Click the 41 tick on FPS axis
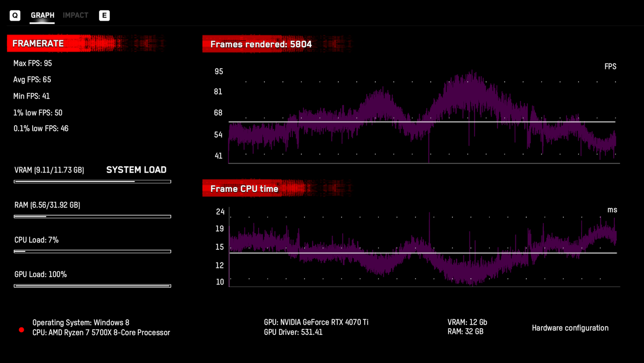 pyautogui.click(x=218, y=156)
